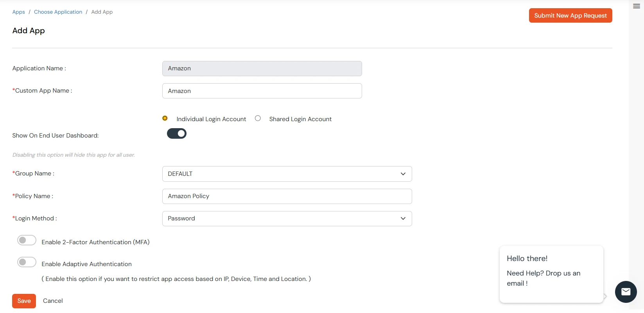Click 'Need Help? Drop us an email' text
The height and width of the screenshot is (313, 644).
point(544,278)
